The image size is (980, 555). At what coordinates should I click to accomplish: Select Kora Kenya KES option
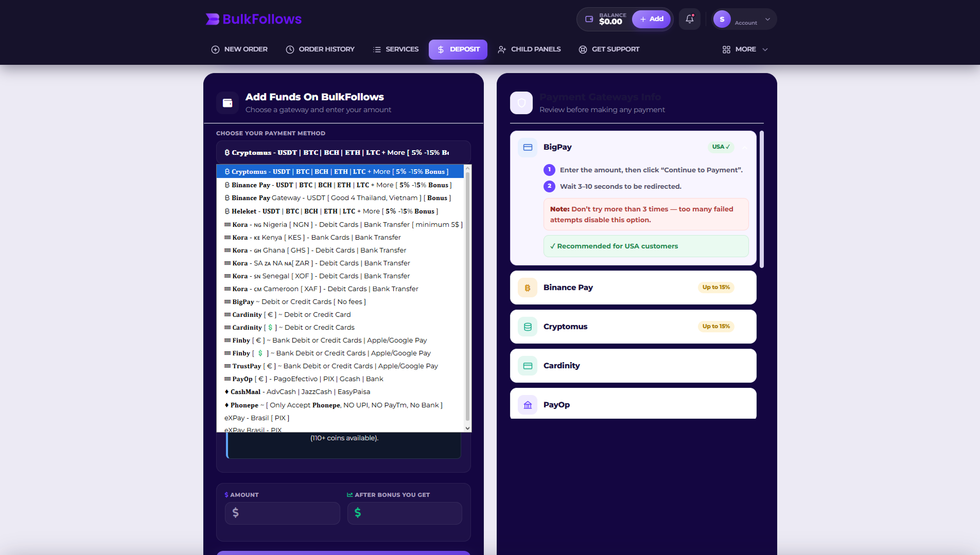[x=340, y=238]
